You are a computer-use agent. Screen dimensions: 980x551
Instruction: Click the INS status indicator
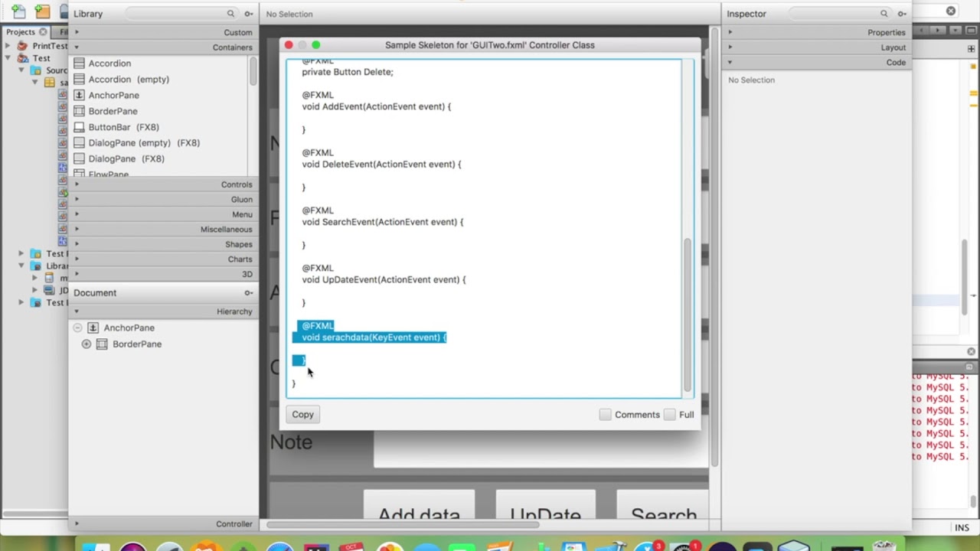tap(962, 528)
